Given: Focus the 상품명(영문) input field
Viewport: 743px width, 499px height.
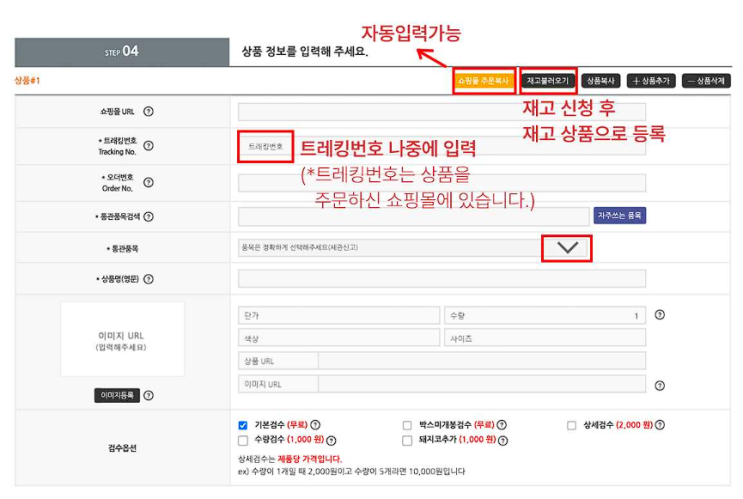Looking at the screenshot, I should (442, 279).
